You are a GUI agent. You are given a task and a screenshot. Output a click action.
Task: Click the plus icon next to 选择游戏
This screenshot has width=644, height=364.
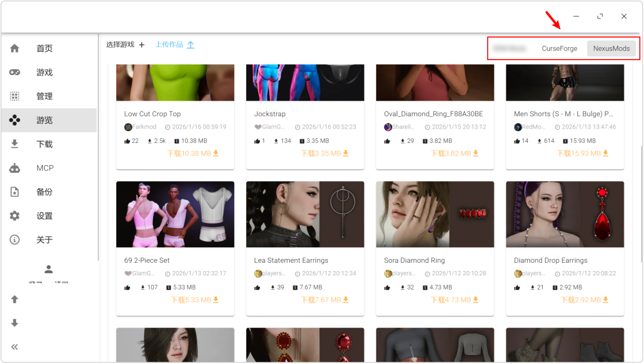(x=142, y=45)
